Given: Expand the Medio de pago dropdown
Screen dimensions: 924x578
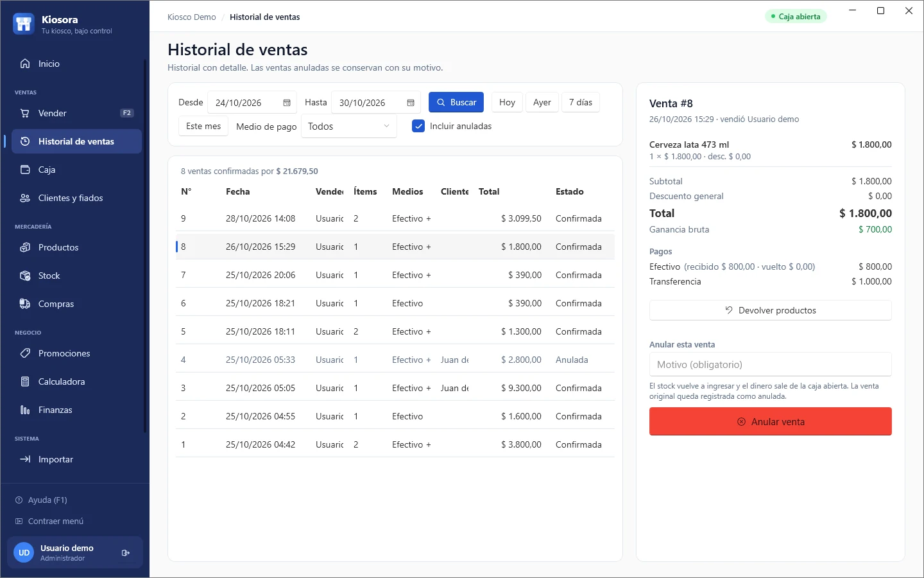Looking at the screenshot, I should [x=349, y=127].
